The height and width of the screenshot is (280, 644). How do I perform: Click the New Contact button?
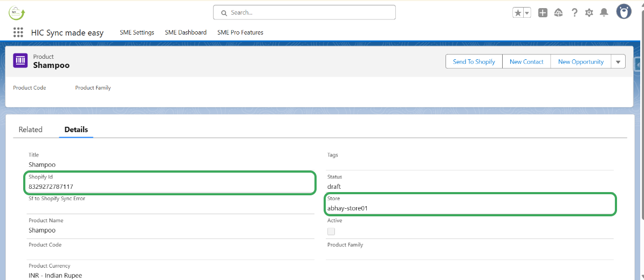(x=526, y=62)
